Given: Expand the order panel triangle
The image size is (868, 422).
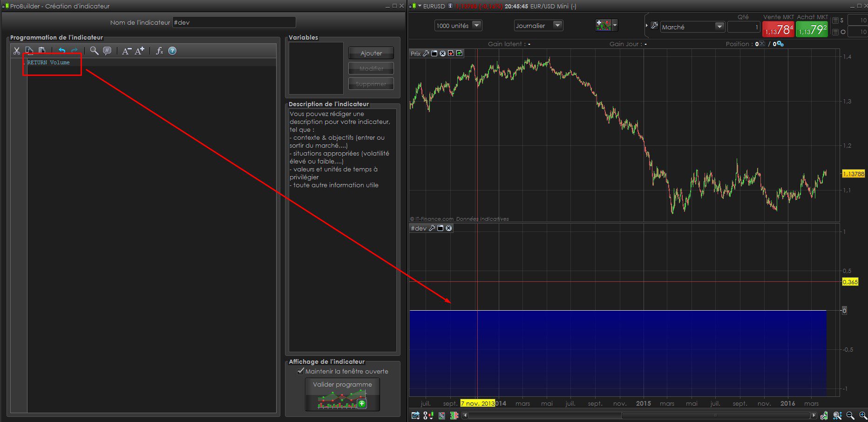Looking at the screenshot, I should (x=647, y=26).
